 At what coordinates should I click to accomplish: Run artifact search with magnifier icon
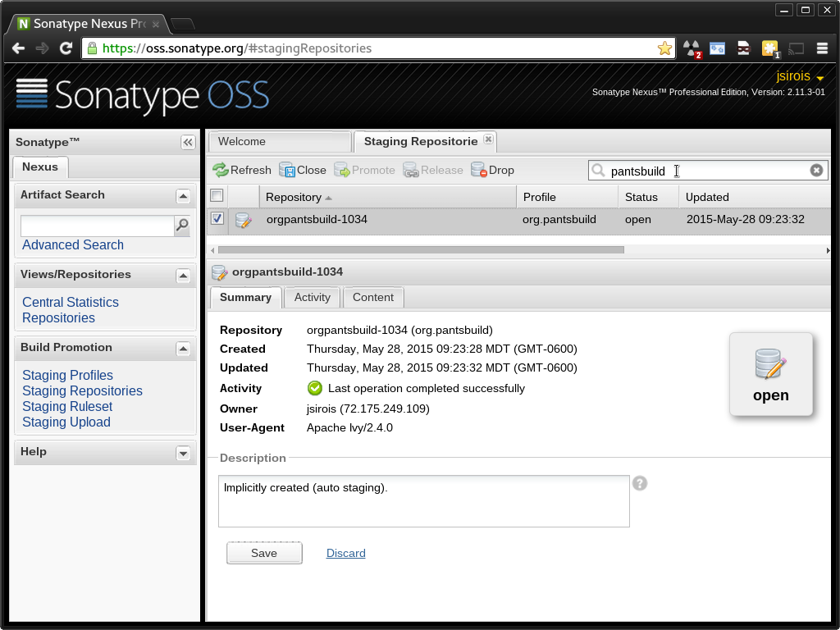[x=182, y=226]
